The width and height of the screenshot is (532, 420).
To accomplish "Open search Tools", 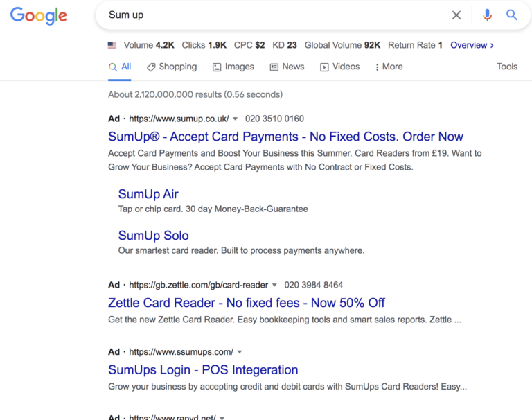I will point(507,67).
